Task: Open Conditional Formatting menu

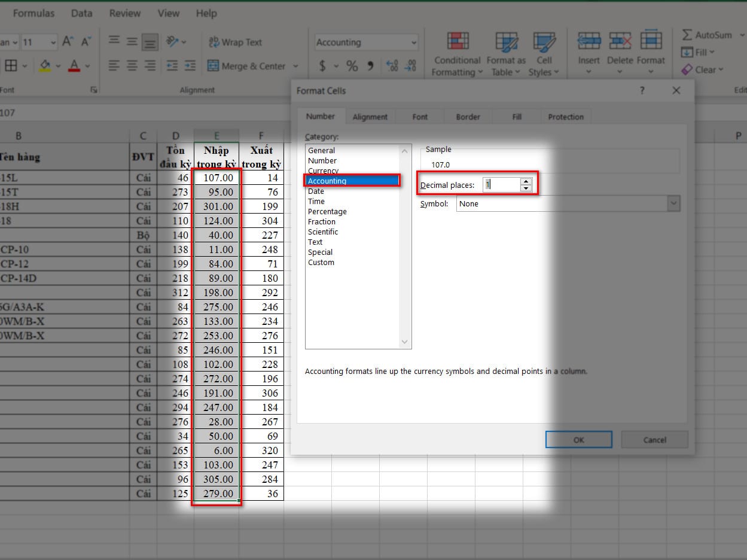Action: tap(458, 54)
